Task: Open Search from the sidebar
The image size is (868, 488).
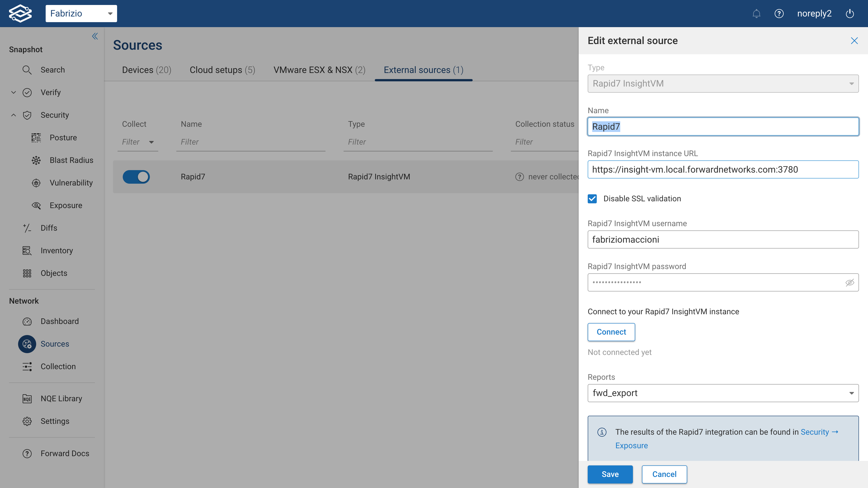Action: 52,70
